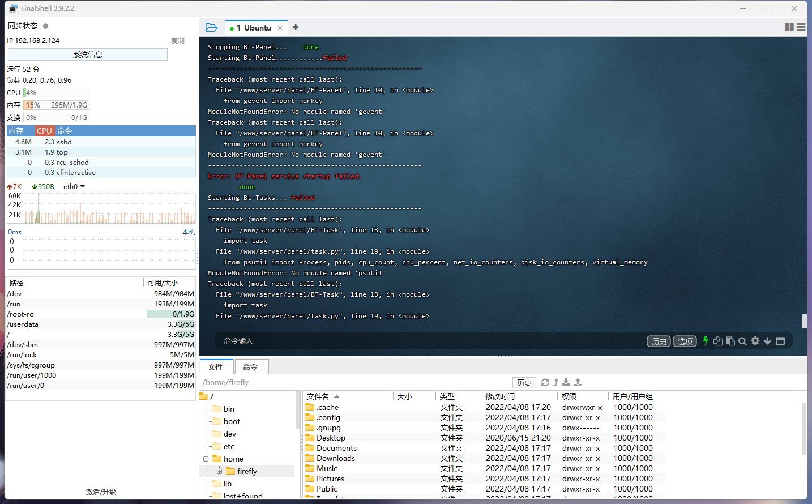Open terminal command history 历史 button
Image resolution: width=812 pixels, height=504 pixels.
coord(659,341)
